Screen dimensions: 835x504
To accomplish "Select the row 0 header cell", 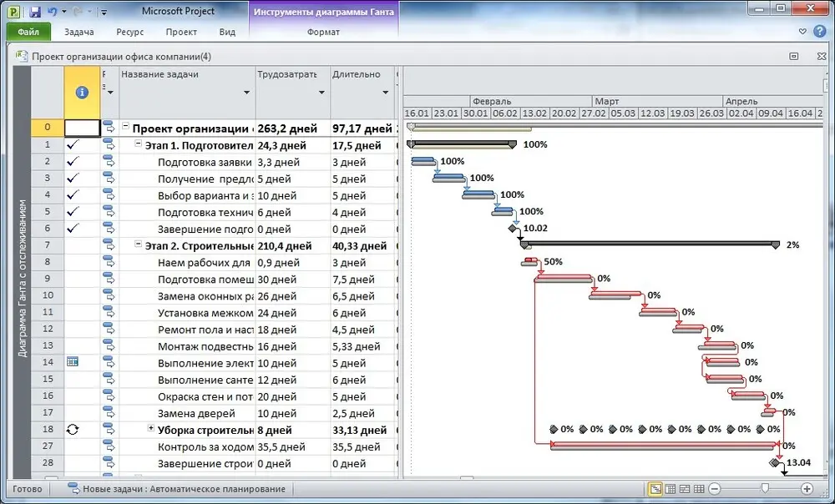I will (48, 127).
